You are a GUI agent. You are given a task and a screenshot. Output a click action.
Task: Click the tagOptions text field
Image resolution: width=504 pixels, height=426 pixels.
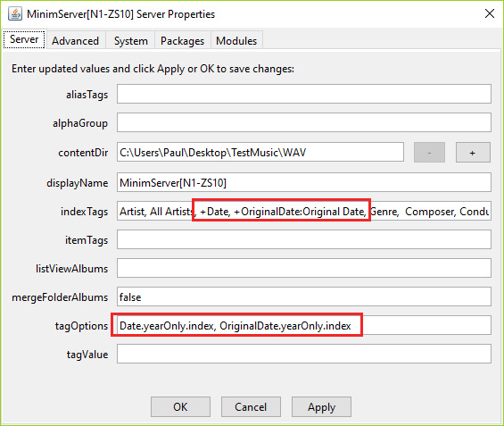304,325
